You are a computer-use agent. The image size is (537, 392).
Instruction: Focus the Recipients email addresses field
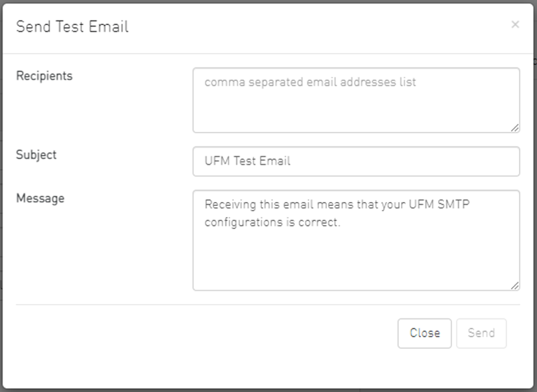[x=356, y=106]
